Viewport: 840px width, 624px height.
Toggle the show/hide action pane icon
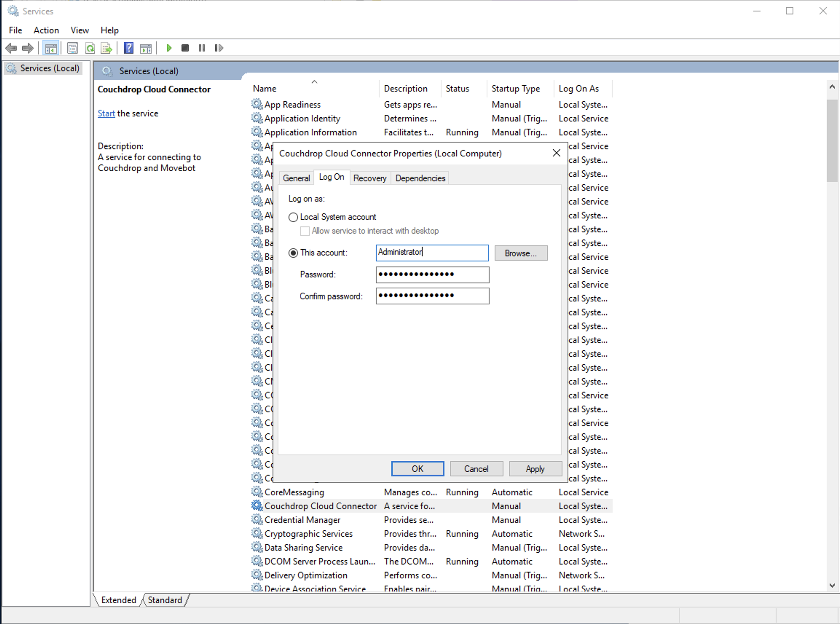146,48
